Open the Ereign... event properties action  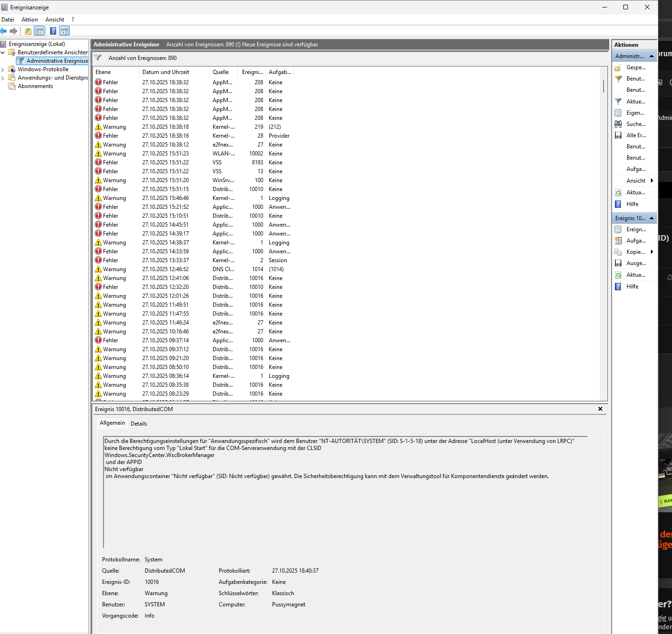(635, 229)
